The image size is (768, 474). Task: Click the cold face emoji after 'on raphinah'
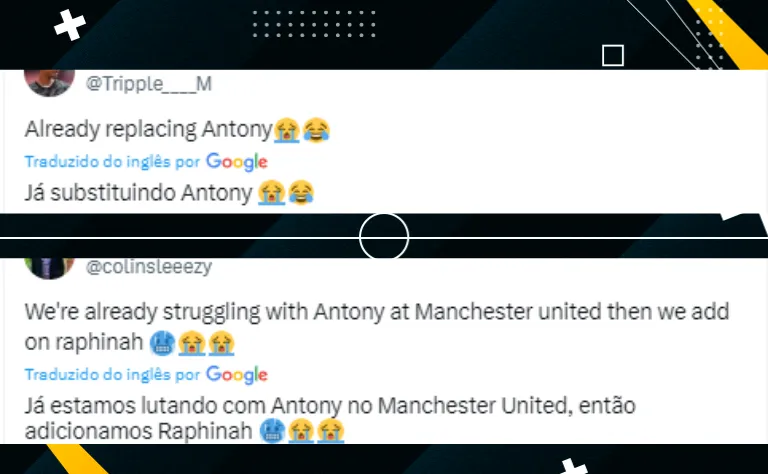(162, 343)
